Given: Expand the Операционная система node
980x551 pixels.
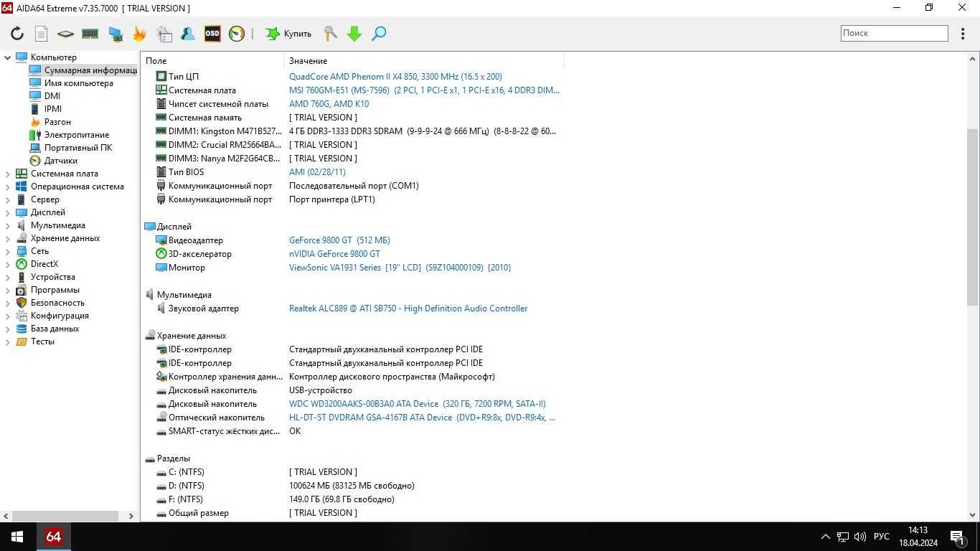Looking at the screenshot, I should pos(8,187).
